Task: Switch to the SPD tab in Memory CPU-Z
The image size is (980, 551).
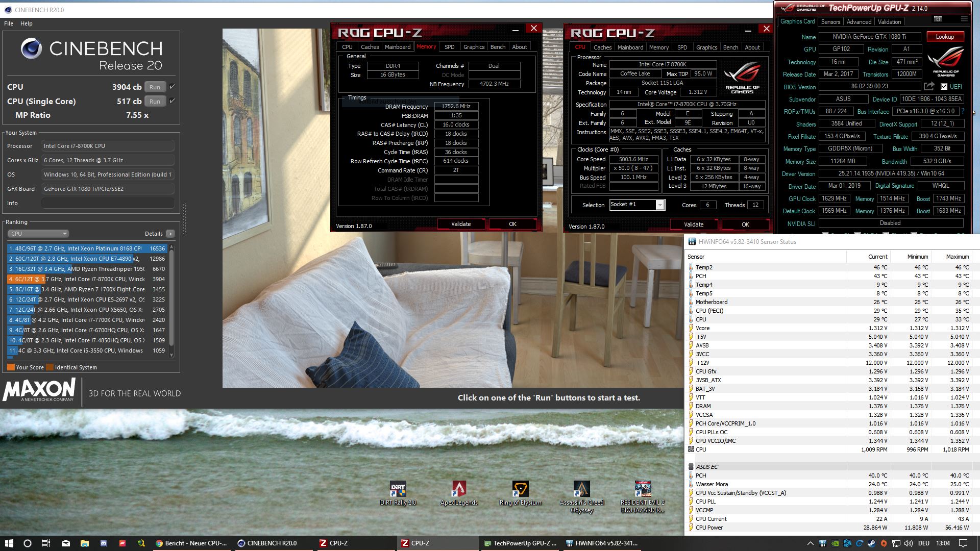Action: pos(449,47)
